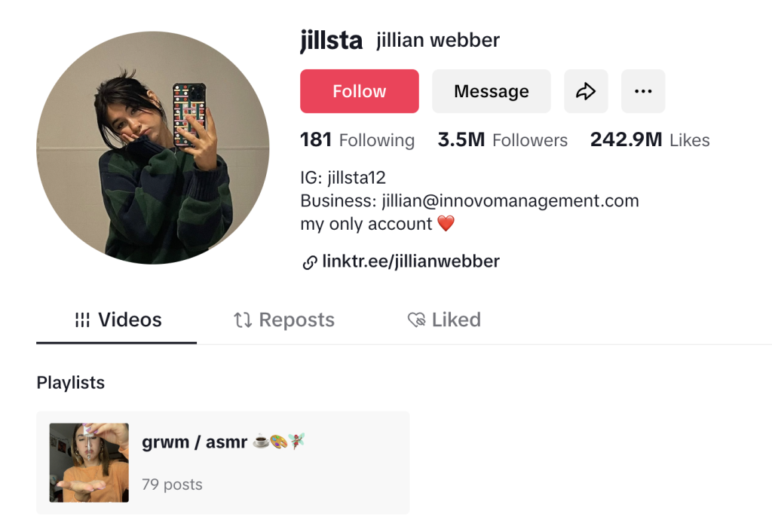Click the videos grid icon
The width and height of the screenshot is (772, 532).
click(82, 320)
